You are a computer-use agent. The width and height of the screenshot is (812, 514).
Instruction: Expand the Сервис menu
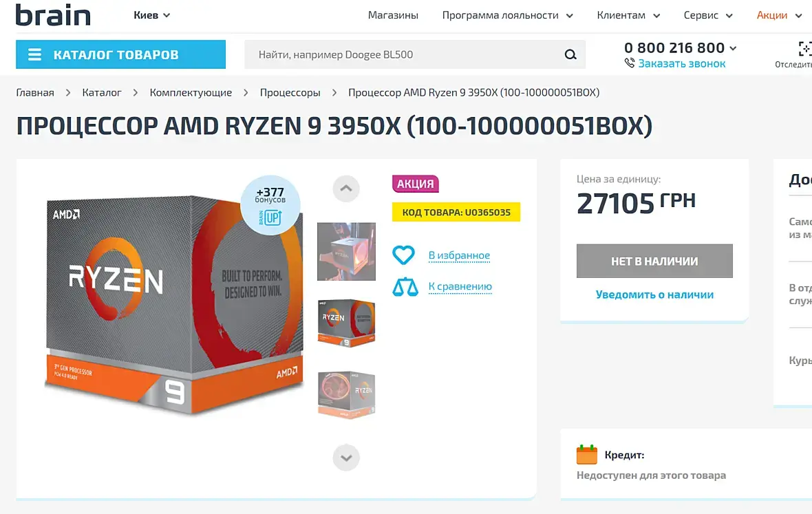(x=708, y=15)
